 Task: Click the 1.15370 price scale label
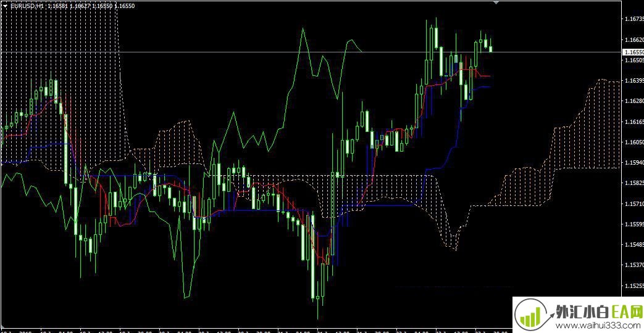634,265
